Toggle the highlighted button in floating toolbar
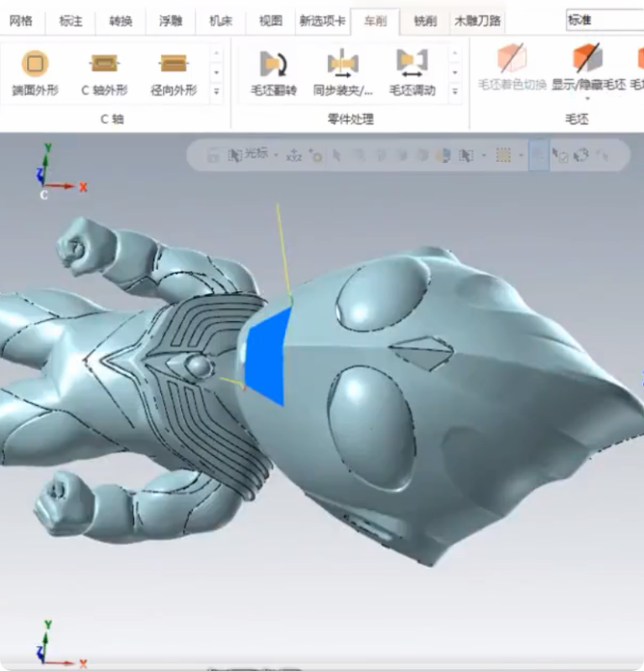 pyautogui.click(x=538, y=155)
